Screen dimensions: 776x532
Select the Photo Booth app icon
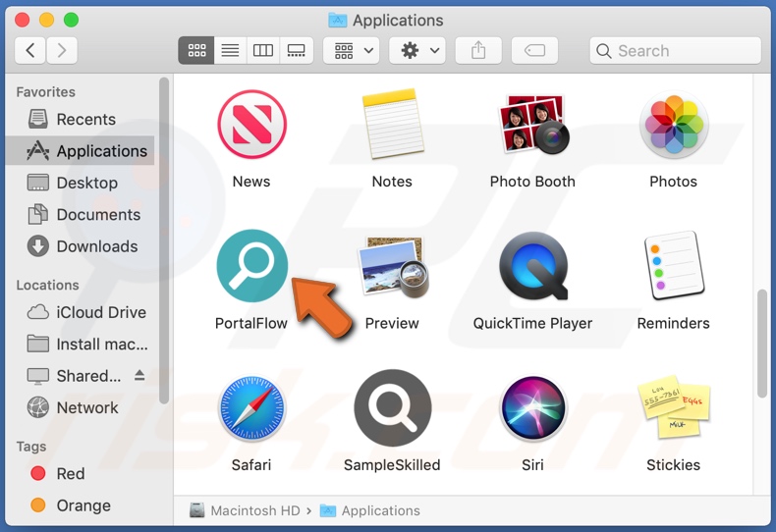pos(533,124)
